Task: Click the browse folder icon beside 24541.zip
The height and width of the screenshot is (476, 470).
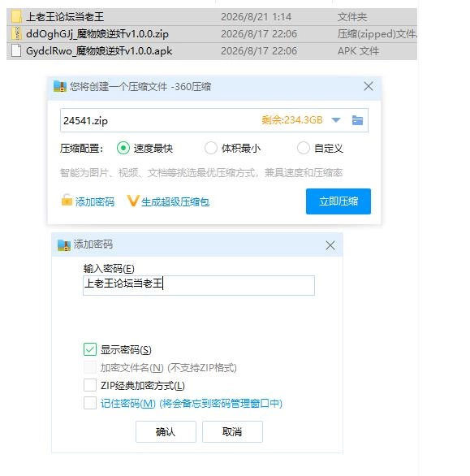Action: tap(357, 120)
